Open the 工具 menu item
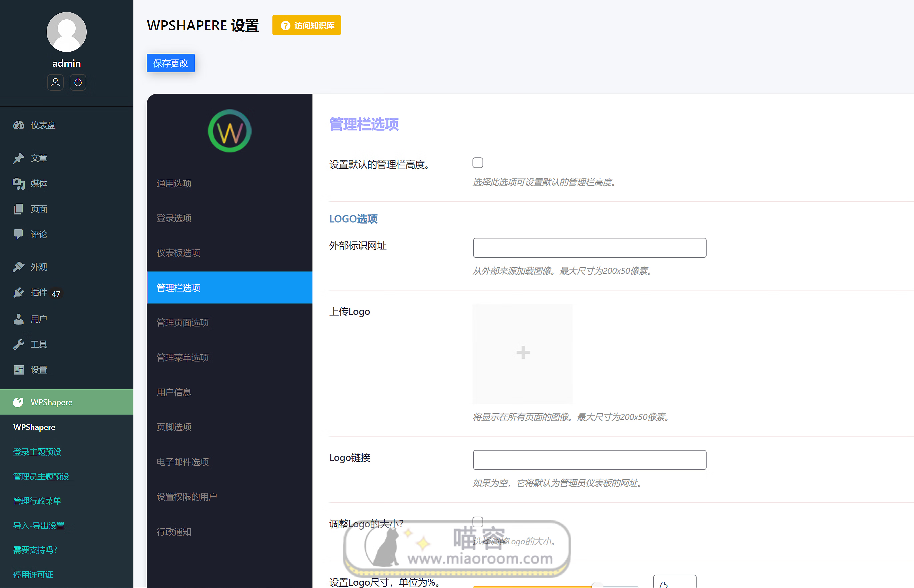The height and width of the screenshot is (588, 914). (x=66, y=345)
